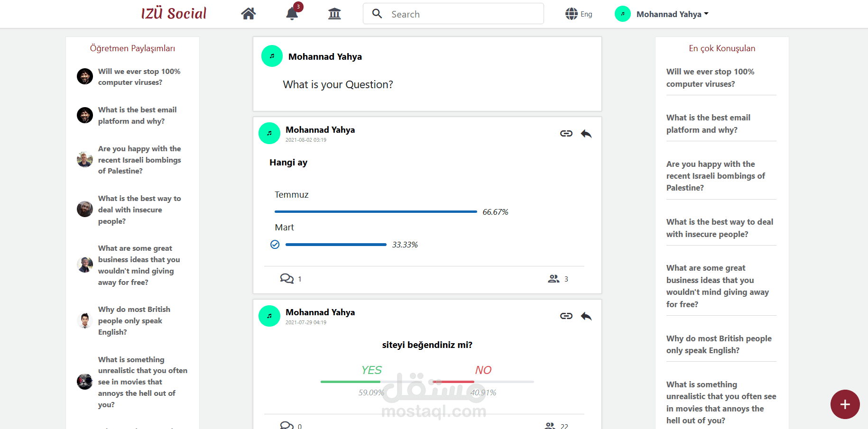This screenshot has width=868, height=429.
Task: Select the checked Mart poll option
Action: coord(275,245)
